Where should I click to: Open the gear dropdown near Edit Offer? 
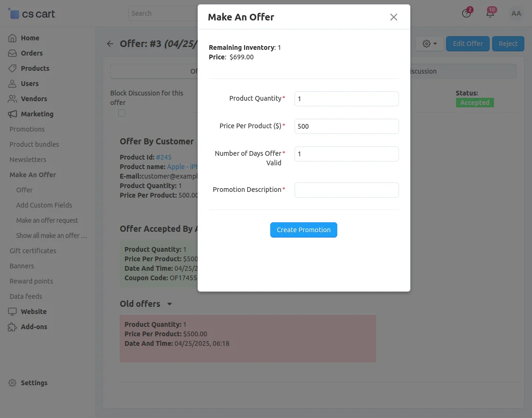pos(429,44)
